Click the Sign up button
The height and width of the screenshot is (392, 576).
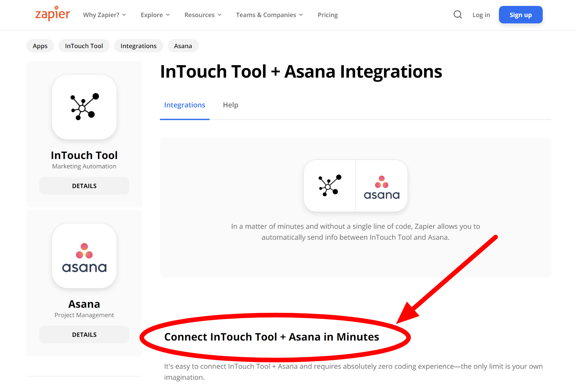point(521,15)
